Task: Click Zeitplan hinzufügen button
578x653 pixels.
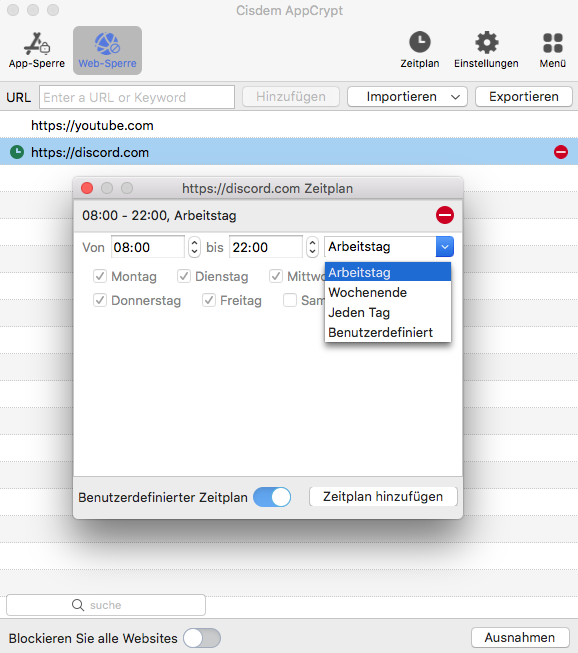Action: [383, 497]
